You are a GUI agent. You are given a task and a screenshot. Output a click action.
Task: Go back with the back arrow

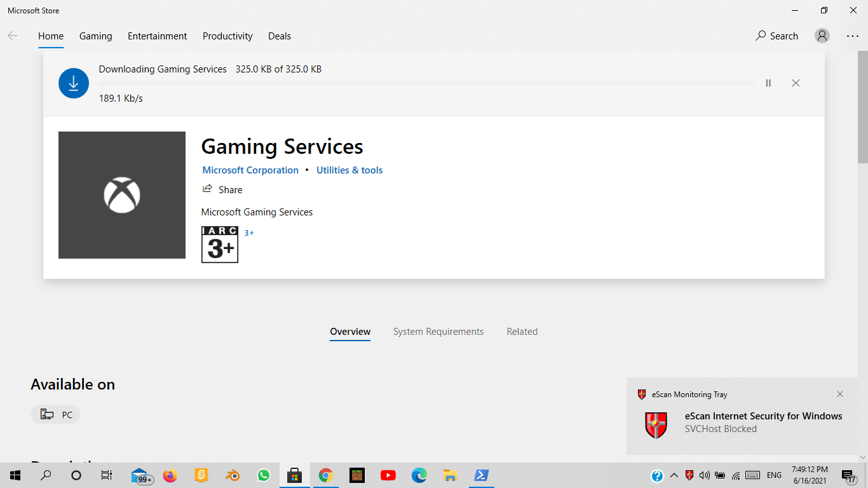pos(13,36)
